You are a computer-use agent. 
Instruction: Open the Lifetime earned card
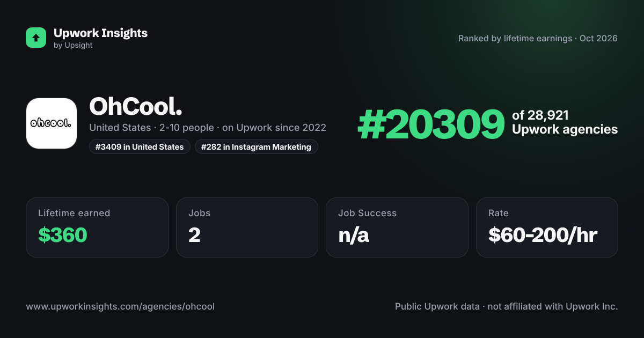click(97, 227)
